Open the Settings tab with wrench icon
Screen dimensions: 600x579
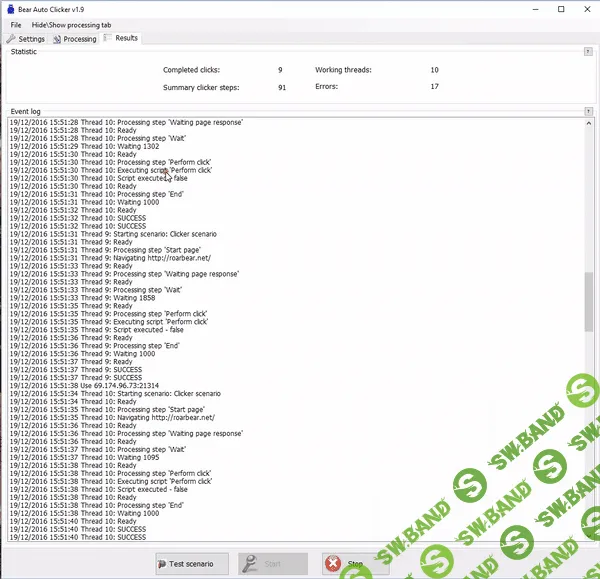click(27, 39)
